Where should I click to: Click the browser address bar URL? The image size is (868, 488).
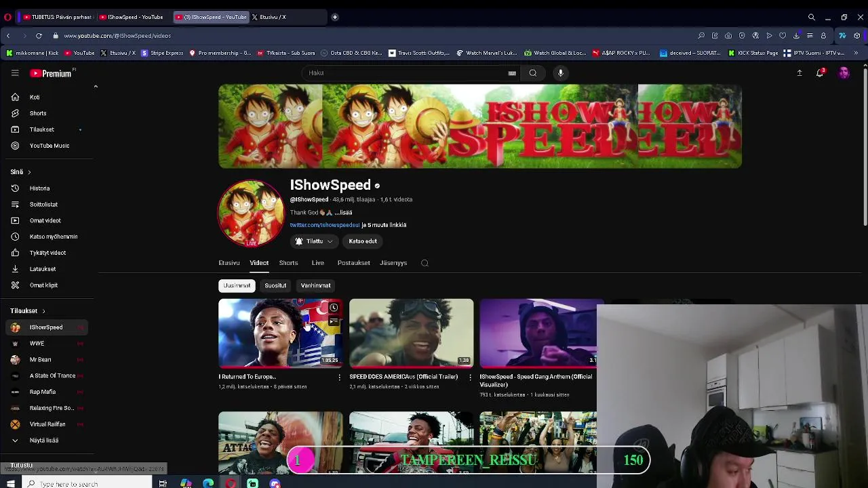pyautogui.click(x=118, y=35)
